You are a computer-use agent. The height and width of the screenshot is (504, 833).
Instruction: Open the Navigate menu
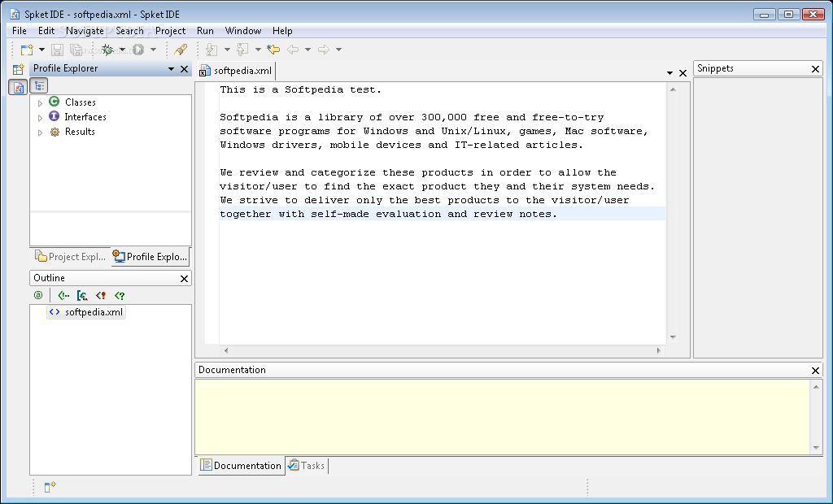[85, 31]
